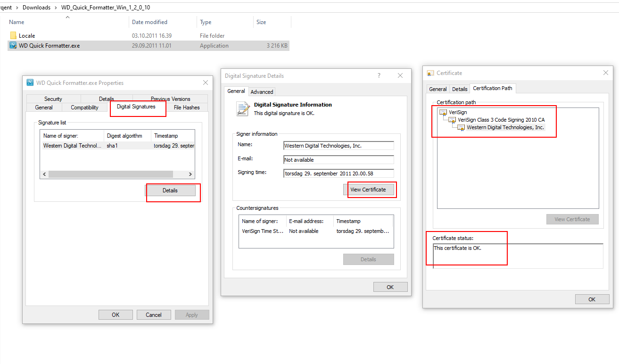Switch to Certificate General tab
This screenshot has width=619, height=364.
(x=438, y=89)
